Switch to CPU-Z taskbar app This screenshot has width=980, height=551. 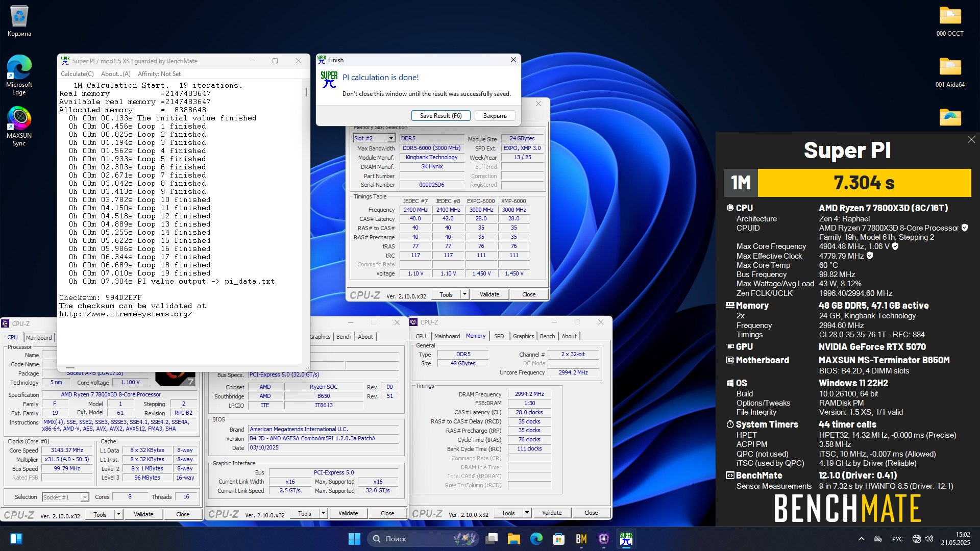(604, 539)
